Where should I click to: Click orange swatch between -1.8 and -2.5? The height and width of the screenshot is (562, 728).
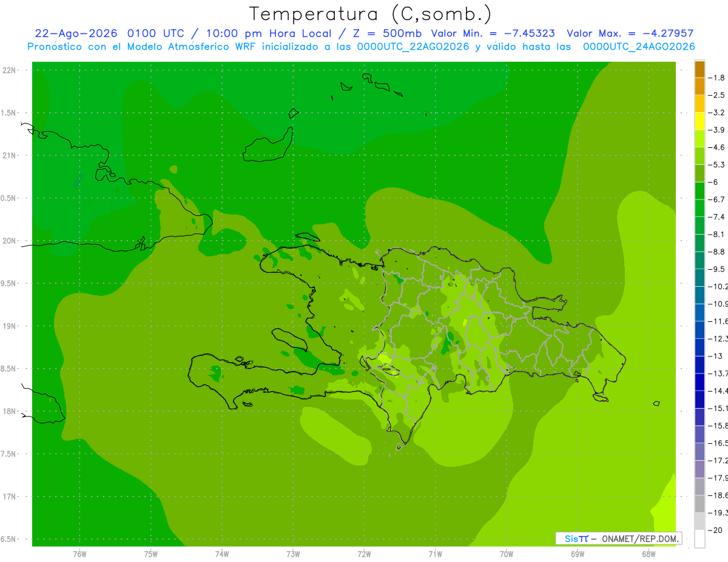pyautogui.click(x=699, y=87)
